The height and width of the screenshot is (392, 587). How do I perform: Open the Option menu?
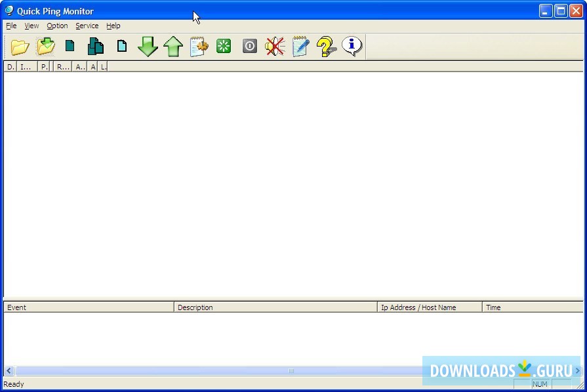pyautogui.click(x=57, y=26)
